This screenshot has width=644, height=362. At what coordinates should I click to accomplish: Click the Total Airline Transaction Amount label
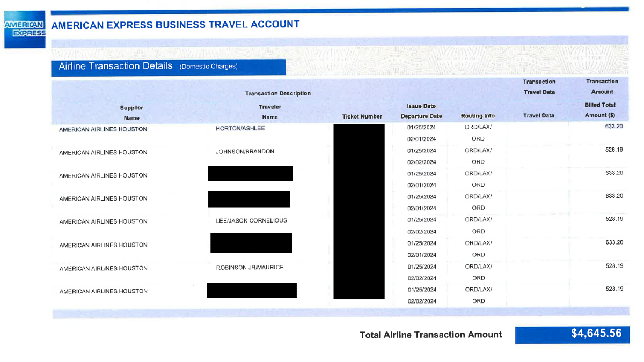[431, 335]
